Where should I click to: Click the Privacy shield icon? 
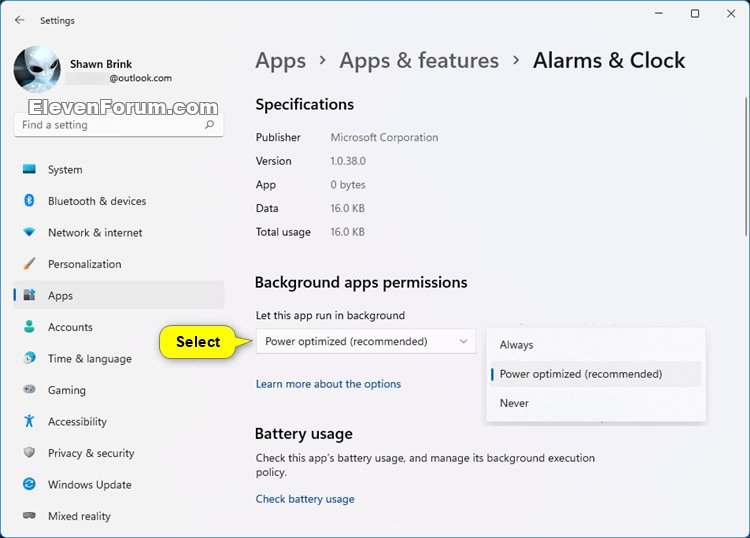click(x=29, y=452)
